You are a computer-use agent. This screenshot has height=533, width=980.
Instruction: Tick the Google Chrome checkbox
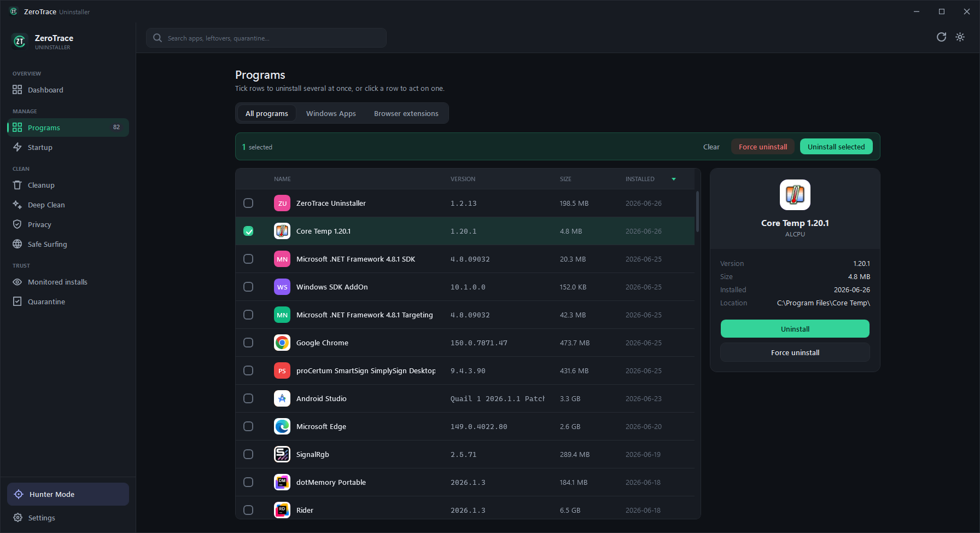pos(248,343)
